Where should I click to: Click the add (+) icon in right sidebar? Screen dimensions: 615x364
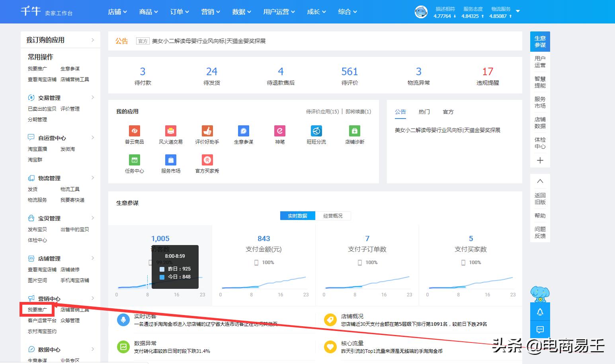coord(540,160)
